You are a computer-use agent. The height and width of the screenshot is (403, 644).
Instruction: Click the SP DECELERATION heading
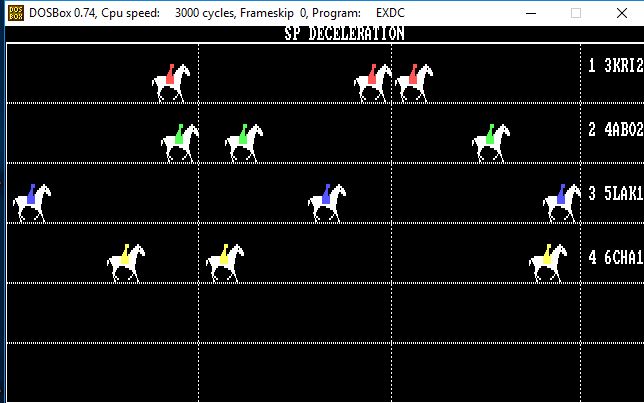point(344,34)
